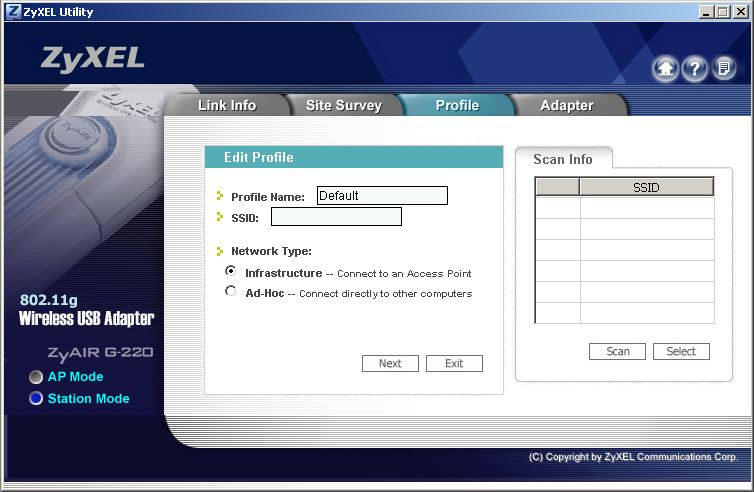The image size is (754, 492).
Task: Go to the Adapter tab
Action: coord(566,105)
